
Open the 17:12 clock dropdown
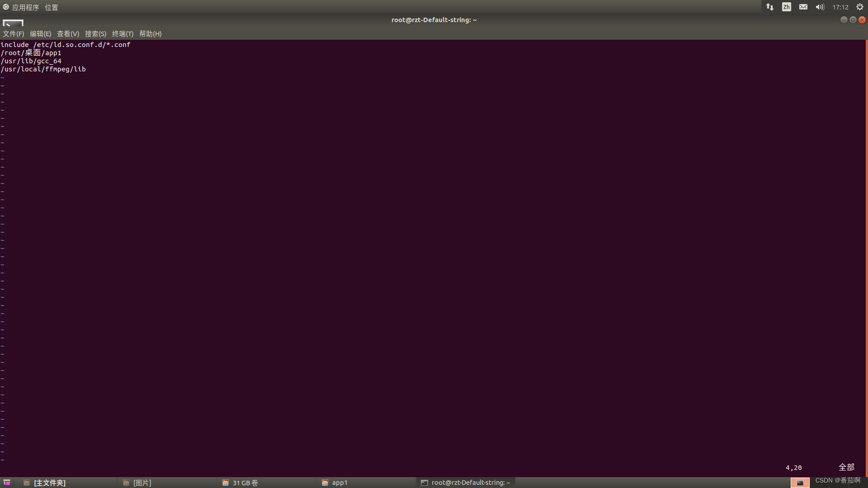(x=840, y=7)
